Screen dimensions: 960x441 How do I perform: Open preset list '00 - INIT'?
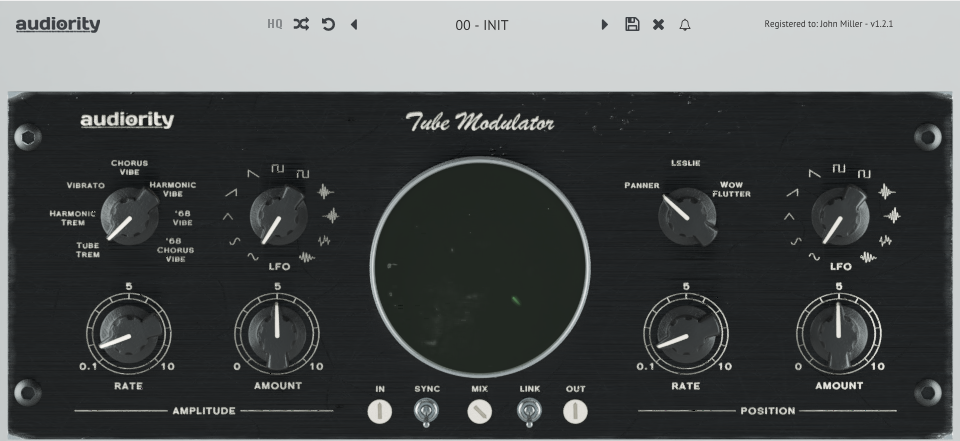coord(482,25)
